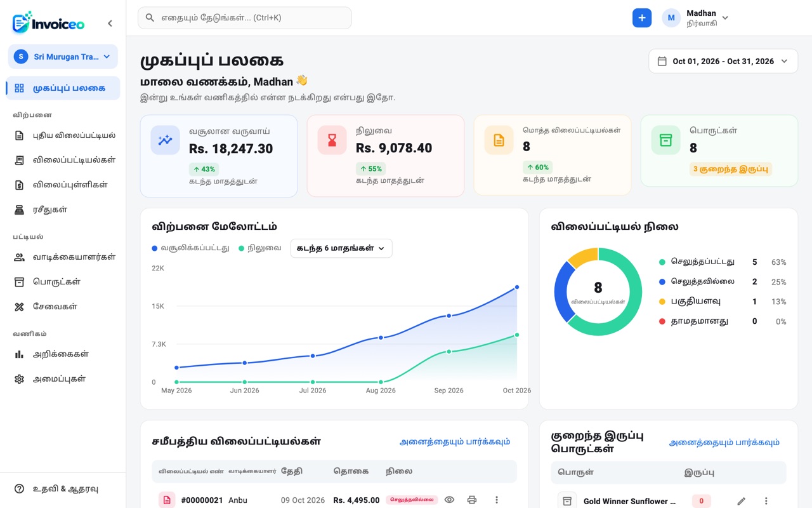Viewport: 812px width, 508px height.
Task: Focus the search everything field
Action: click(x=245, y=18)
